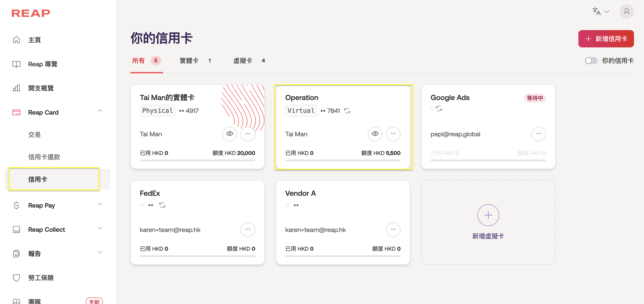Image resolution: width=644 pixels, height=304 pixels.
Task: Click the home icon beside 主頁
Action: [16, 40]
